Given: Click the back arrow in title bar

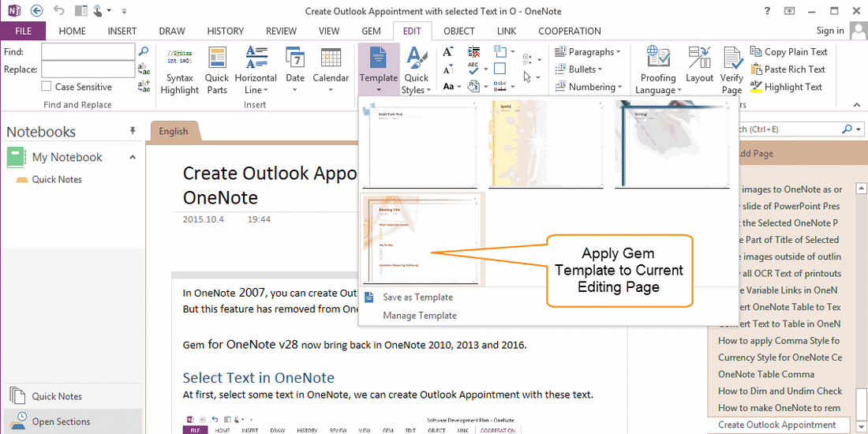Looking at the screenshot, I should 36,10.
